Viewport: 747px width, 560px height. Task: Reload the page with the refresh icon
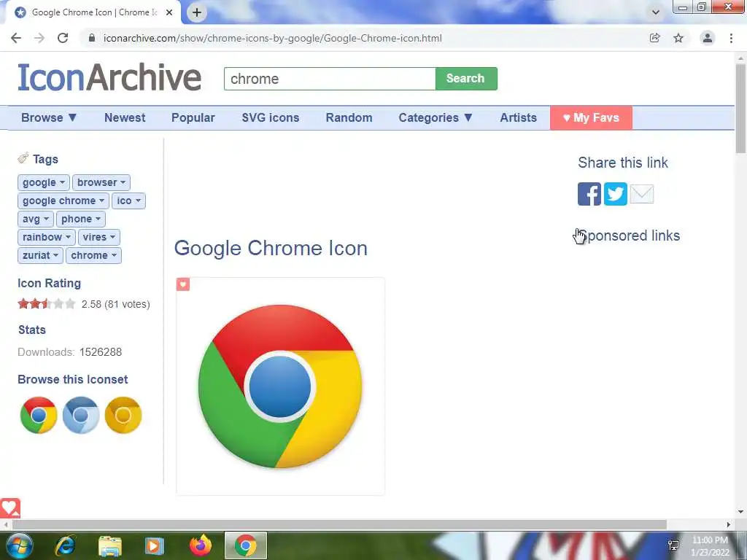point(63,38)
